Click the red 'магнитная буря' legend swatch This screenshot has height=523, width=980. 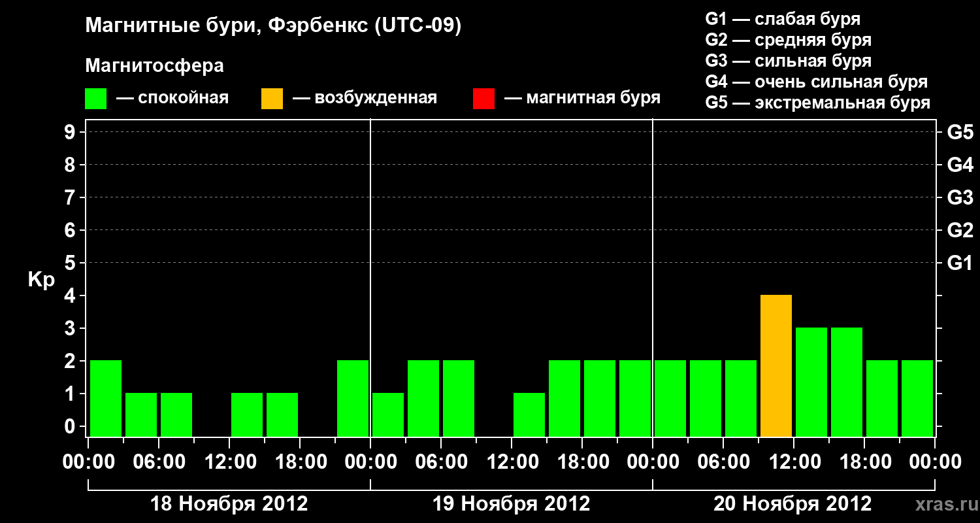pyautogui.click(x=483, y=99)
